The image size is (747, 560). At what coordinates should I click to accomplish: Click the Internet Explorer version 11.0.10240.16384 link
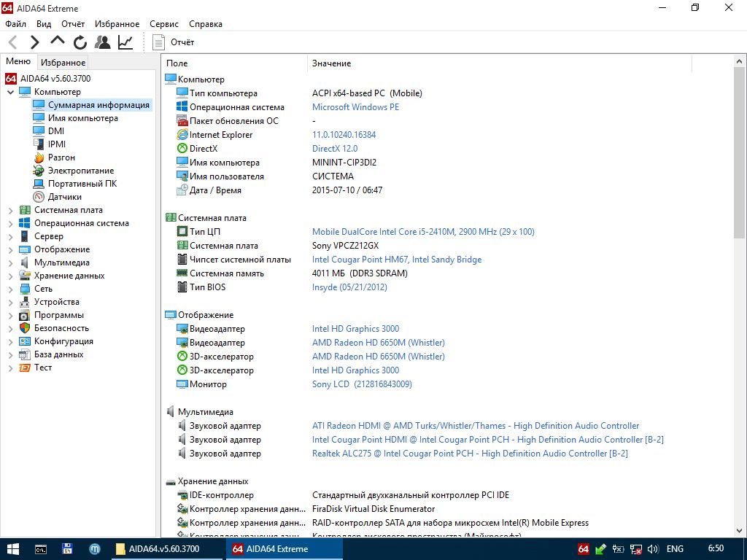coord(344,135)
